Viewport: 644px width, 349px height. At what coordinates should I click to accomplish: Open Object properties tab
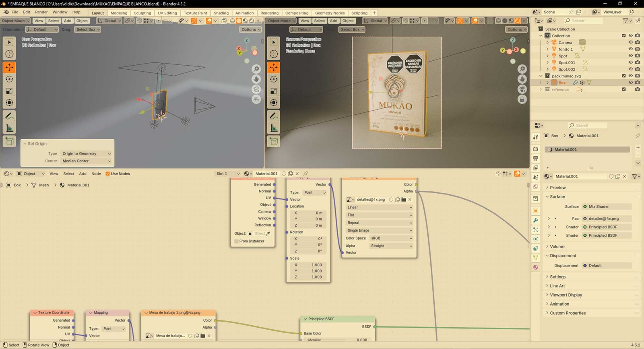536,211
